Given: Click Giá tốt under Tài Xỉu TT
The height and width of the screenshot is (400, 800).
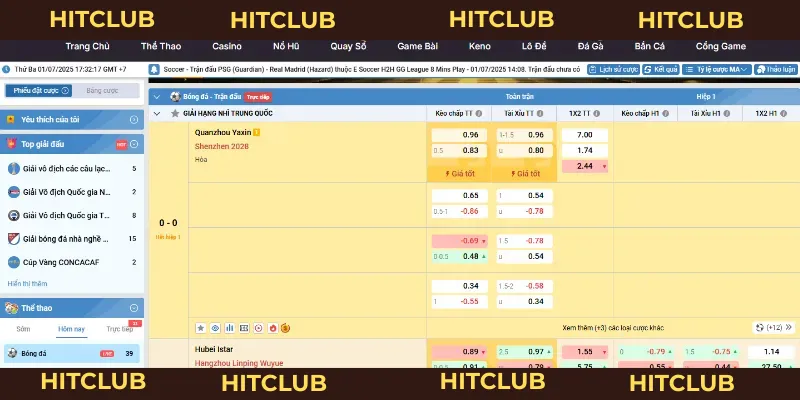Looking at the screenshot, I should pyautogui.click(x=524, y=174).
